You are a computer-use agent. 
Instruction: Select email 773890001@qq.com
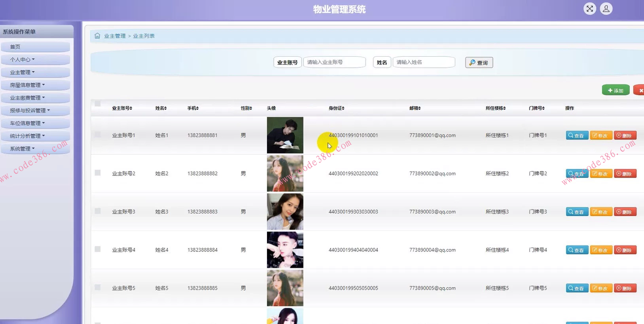[432, 135]
